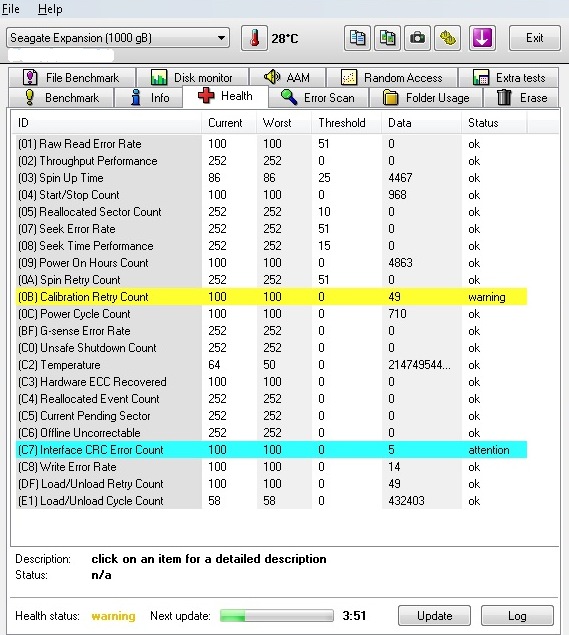Viewport: 569px width, 635px height.
Task: Click the camera save screenshot icon
Action: 418,38
